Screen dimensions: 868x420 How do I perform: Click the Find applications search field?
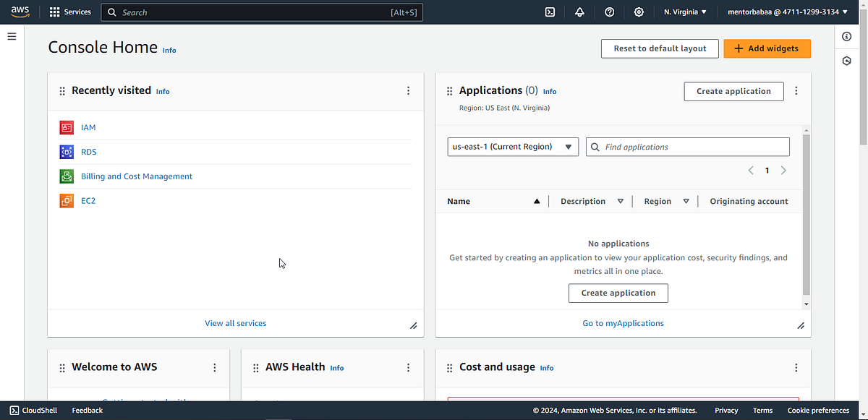click(x=687, y=147)
